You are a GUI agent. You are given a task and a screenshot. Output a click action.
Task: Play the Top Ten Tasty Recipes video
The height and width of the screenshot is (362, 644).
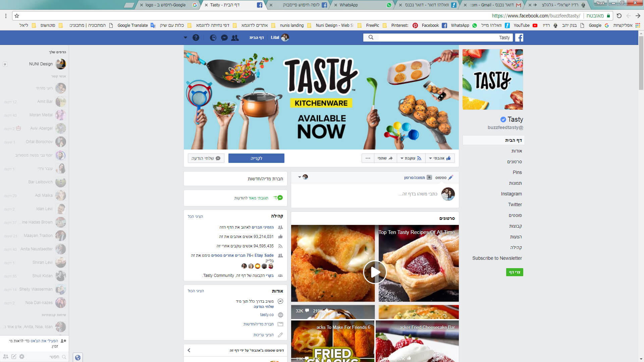(375, 272)
